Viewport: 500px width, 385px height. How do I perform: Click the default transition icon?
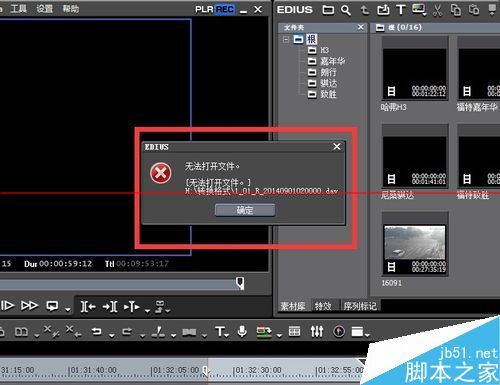coord(189,332)
